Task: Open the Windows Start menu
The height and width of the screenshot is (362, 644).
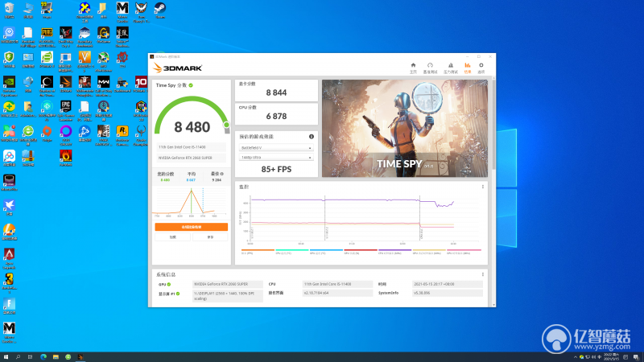Action: coord(6,357)
